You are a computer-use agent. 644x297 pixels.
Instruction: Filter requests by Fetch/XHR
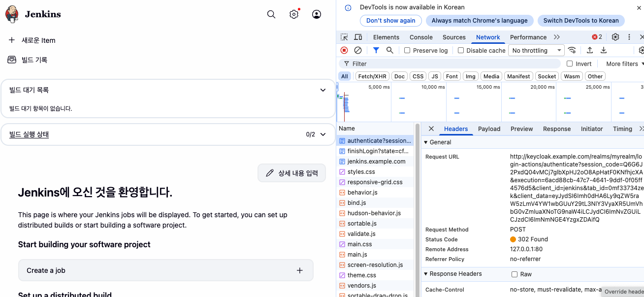(x=372, y=76)
